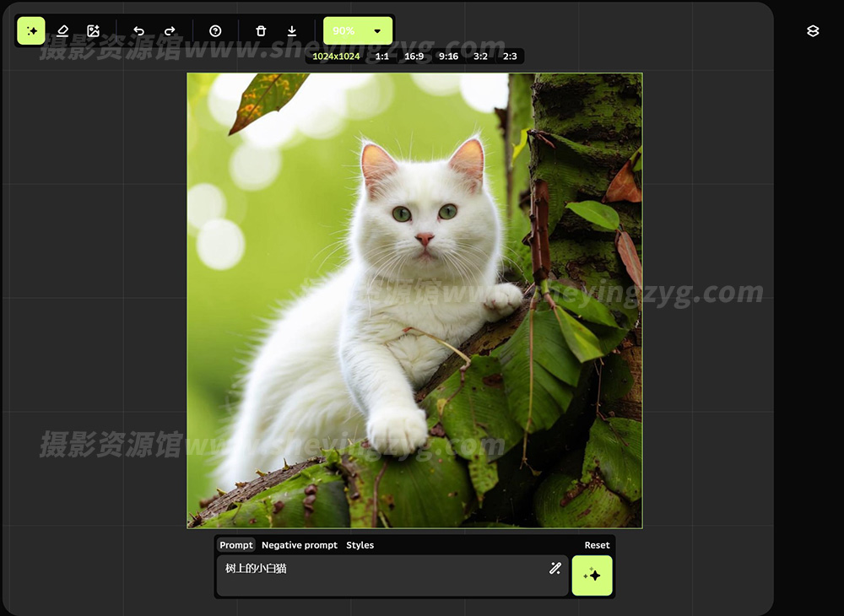Image resolution: width=844 pixels, height=616 pixels.
Task: Choose the 16:9 aspect ratio
Action: 414,57
